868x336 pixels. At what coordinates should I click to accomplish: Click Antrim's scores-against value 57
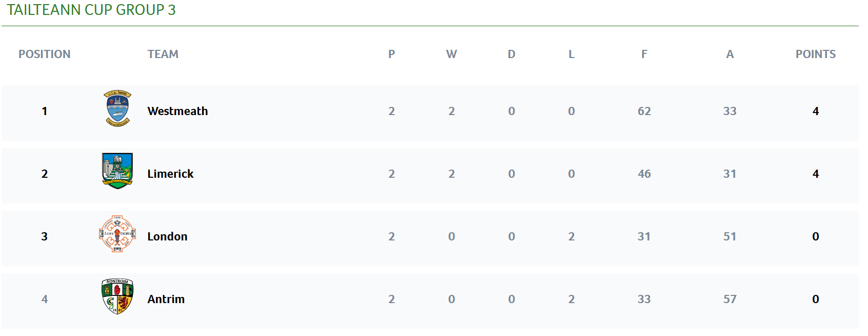(729, 299)
